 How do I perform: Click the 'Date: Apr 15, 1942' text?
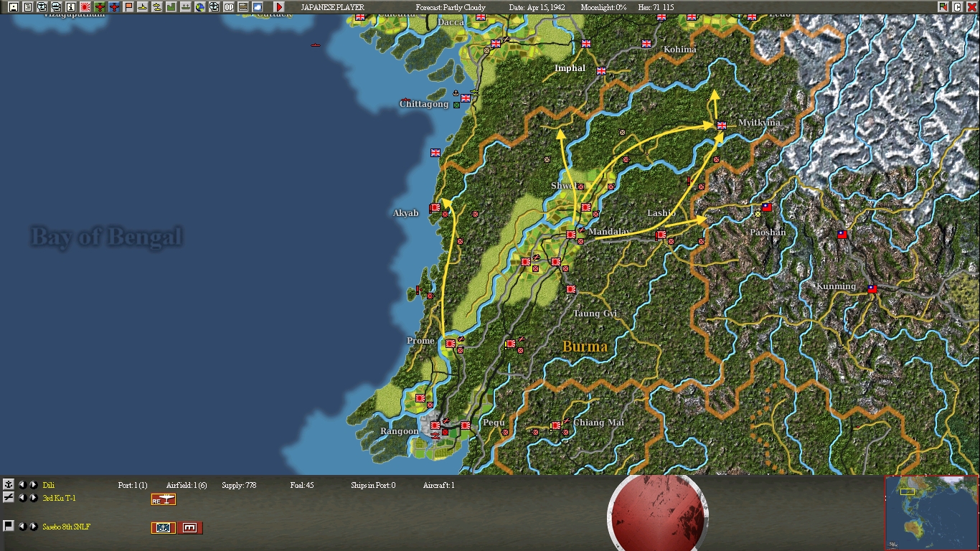coord(538,7)
